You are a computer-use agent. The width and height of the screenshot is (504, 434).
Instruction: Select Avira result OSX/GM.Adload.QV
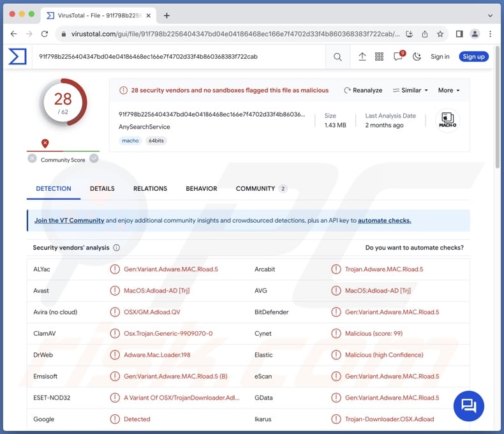click(x=152, y=312)
